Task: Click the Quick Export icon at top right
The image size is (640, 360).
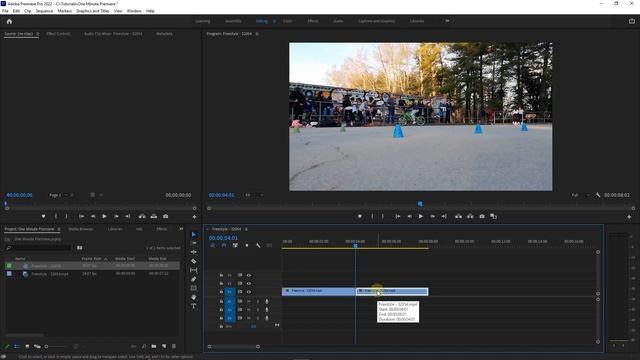Action: (x=631, y=21)
